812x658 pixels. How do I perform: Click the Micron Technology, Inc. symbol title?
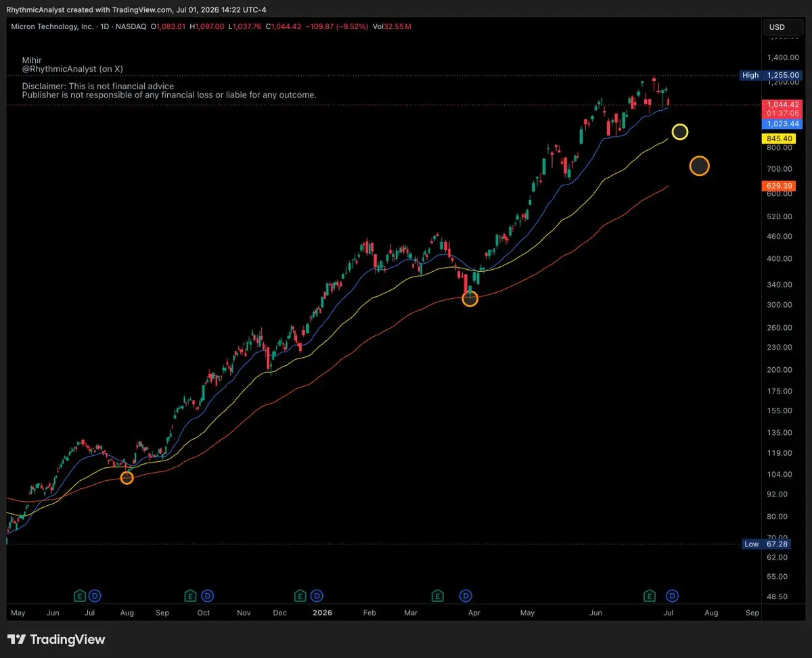click(x=53, y=26)
